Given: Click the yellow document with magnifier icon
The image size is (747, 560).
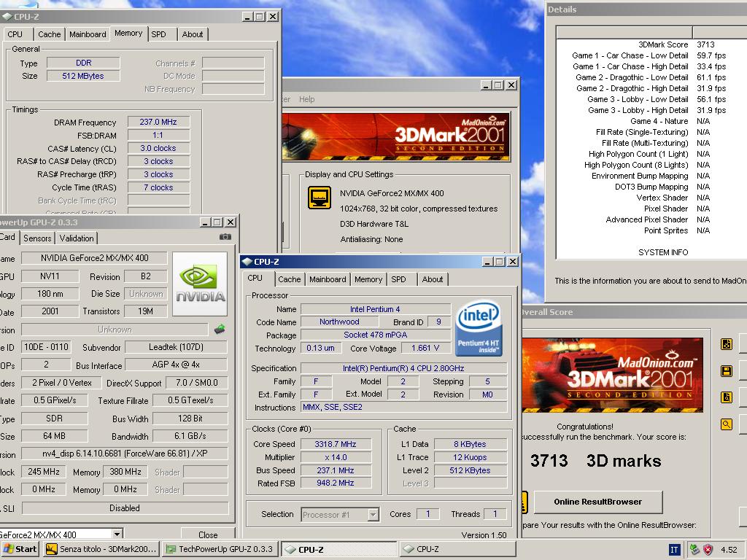Looking at the screenshot, I should 726,397.
